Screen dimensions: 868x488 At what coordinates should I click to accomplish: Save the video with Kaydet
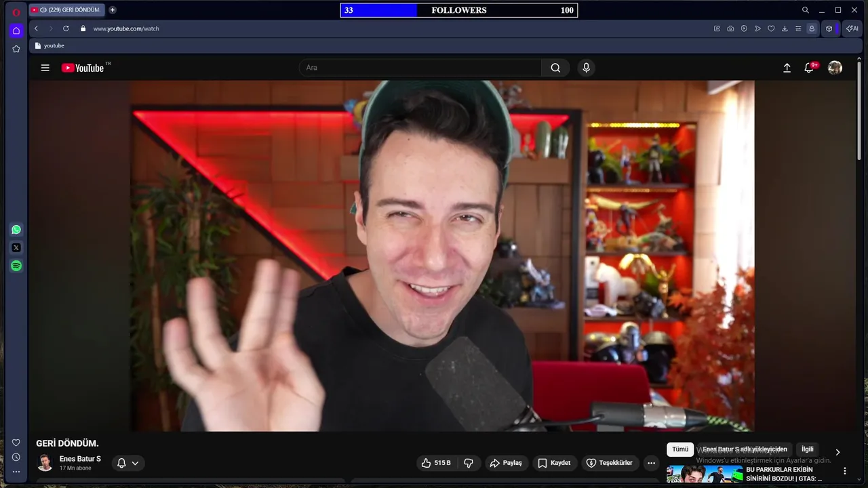(x=555, y=463)
